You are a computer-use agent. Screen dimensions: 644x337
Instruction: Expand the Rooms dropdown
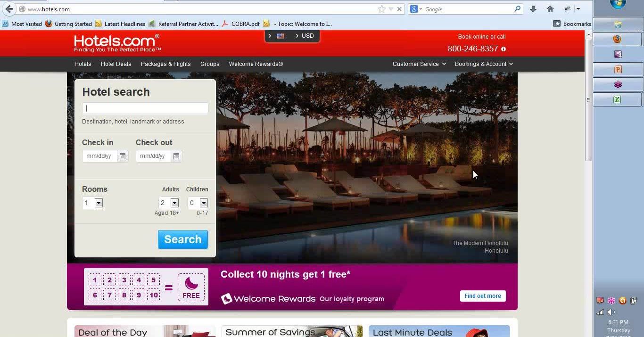[x=99, y=203]
